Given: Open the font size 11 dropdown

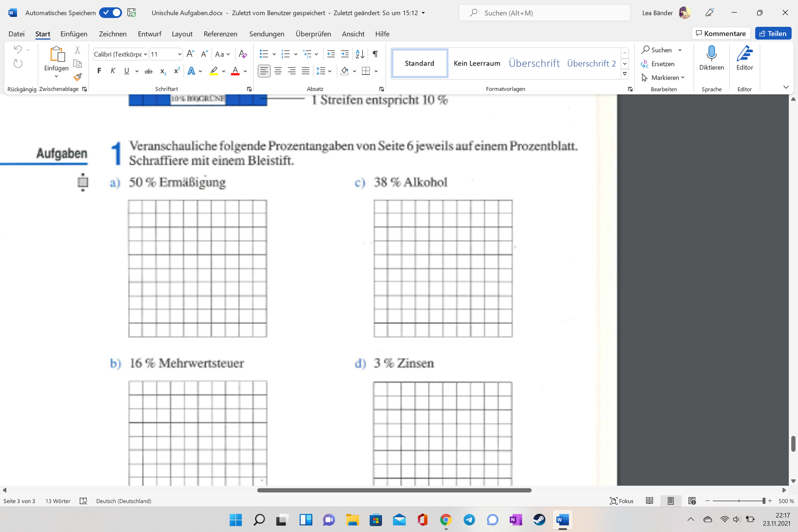Looking at the screenshot, I should (180, 54).
